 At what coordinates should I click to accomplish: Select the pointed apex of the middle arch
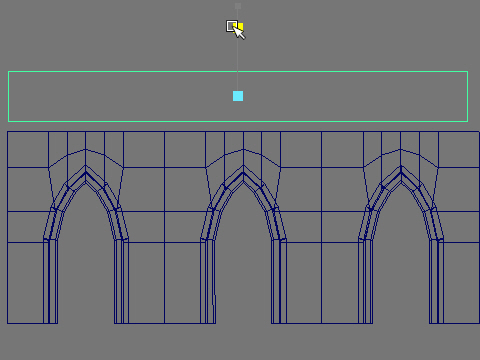[243, 173]
